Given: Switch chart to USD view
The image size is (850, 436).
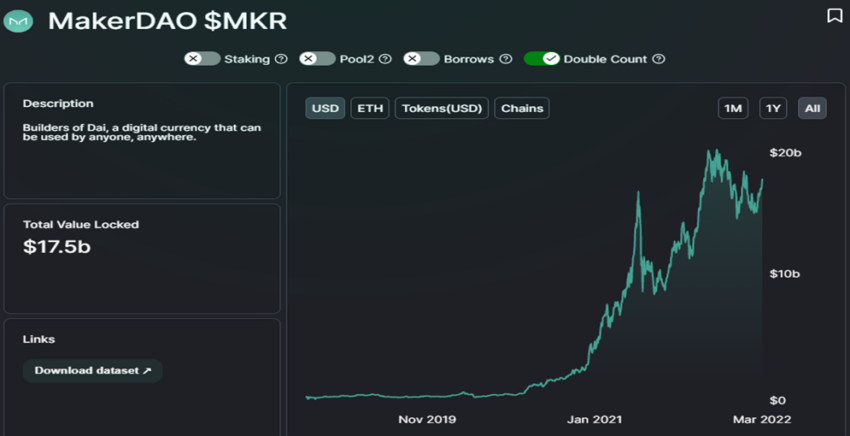Looking at the screenshot, I should (325, 108).
